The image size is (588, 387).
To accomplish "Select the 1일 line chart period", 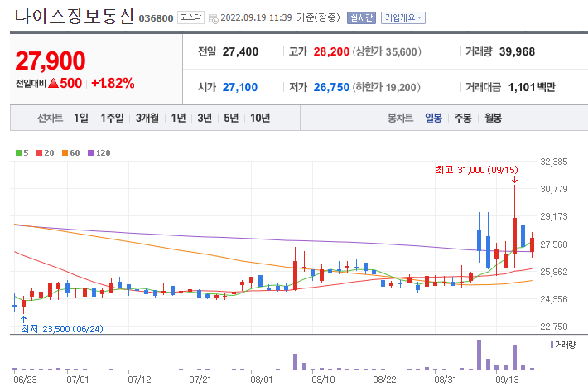I will tap(81, 119).
